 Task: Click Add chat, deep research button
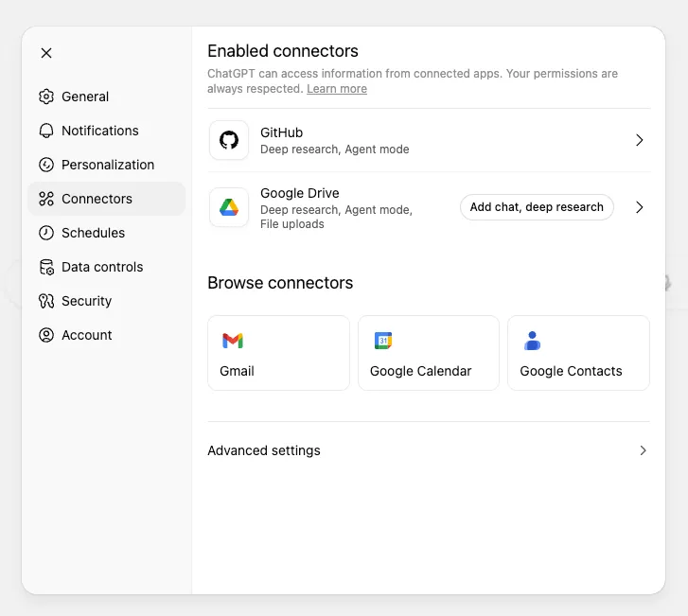[537, 207]
